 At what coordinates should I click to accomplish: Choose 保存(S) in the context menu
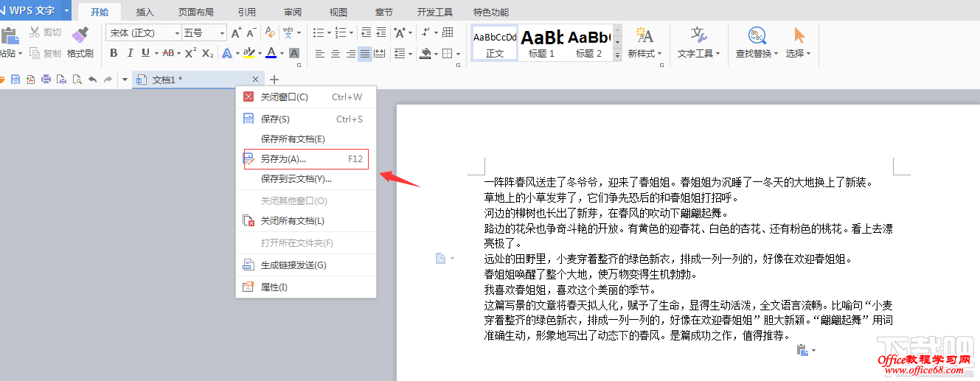coord(306,119)
